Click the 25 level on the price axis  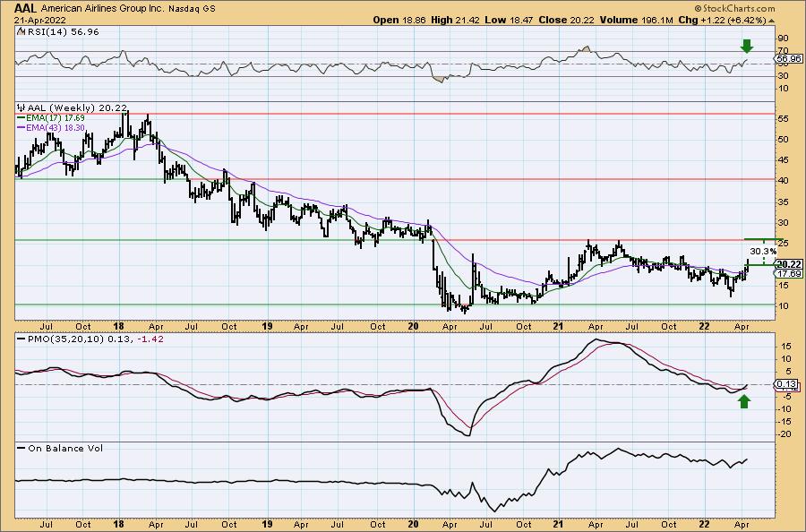click(784, 244)
